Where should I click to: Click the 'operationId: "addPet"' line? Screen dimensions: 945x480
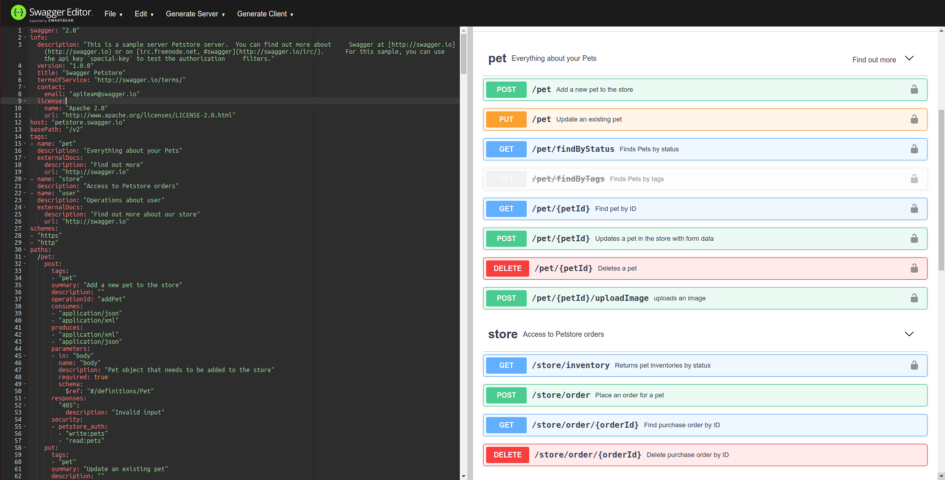89,299
